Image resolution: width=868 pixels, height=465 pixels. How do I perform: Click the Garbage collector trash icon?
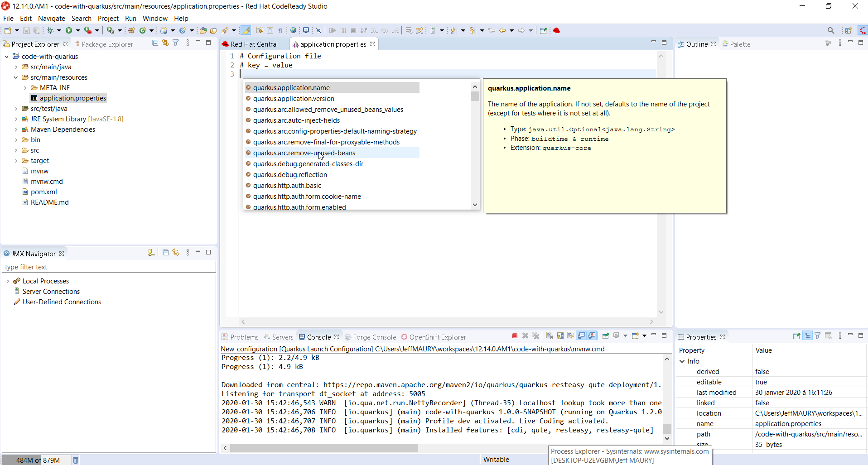click(x=76, y=460)
